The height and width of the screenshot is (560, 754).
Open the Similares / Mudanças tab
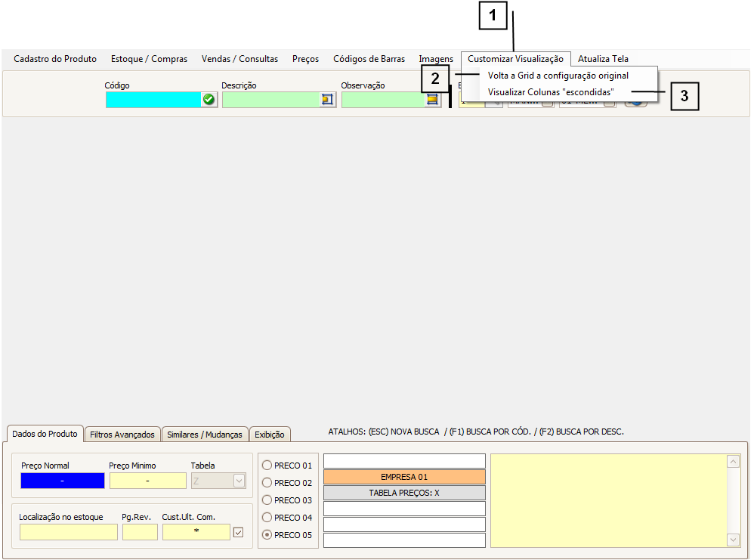(205, 435)
